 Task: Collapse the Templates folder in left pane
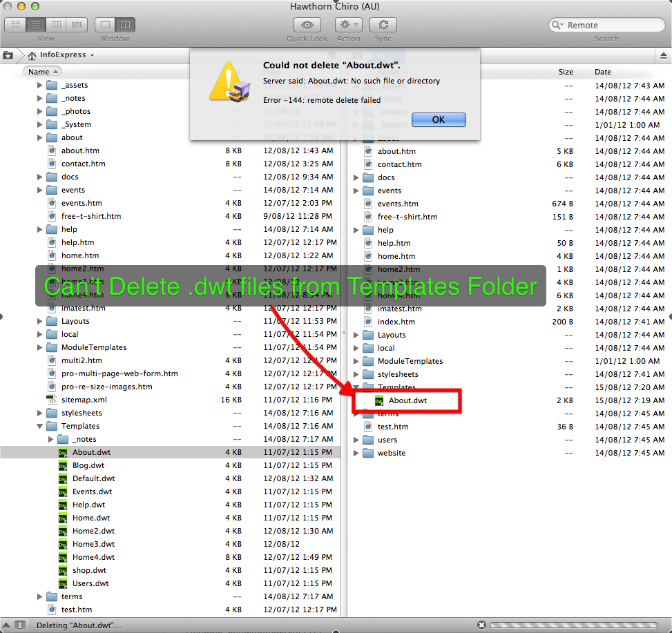pos(39,426)
